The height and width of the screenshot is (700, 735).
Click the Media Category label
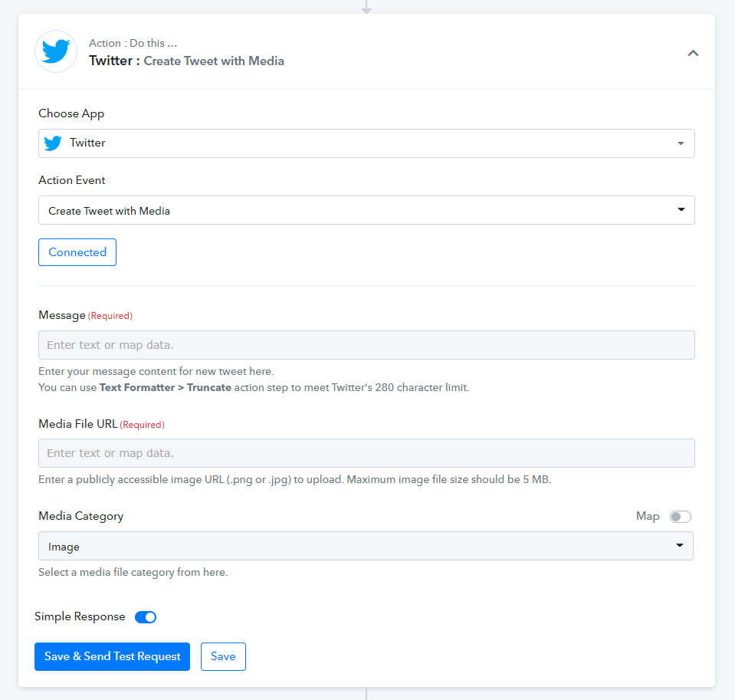click(80, 516)
